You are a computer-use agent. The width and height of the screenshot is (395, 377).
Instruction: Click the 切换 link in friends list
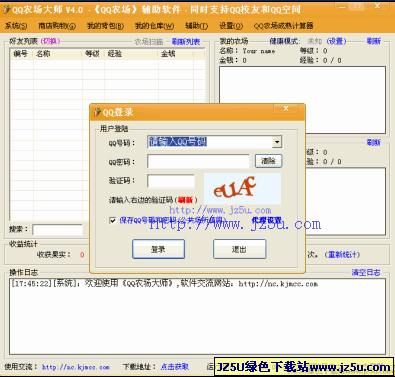click(50, 41)
